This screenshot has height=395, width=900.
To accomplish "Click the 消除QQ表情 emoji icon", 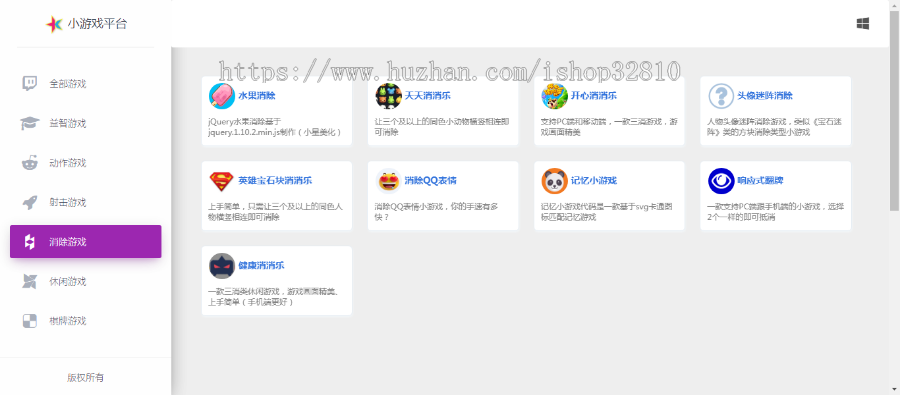I will 389,181.
